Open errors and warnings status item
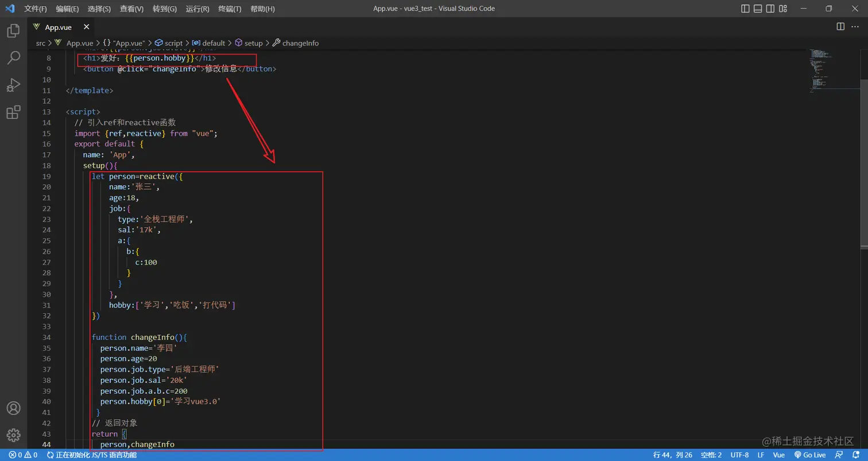 point(23,455)
